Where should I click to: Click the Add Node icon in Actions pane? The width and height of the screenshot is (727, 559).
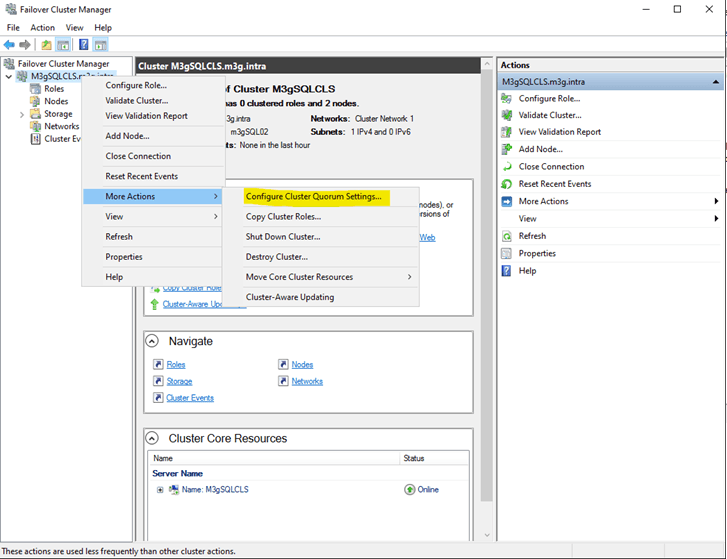click(506, 149)
